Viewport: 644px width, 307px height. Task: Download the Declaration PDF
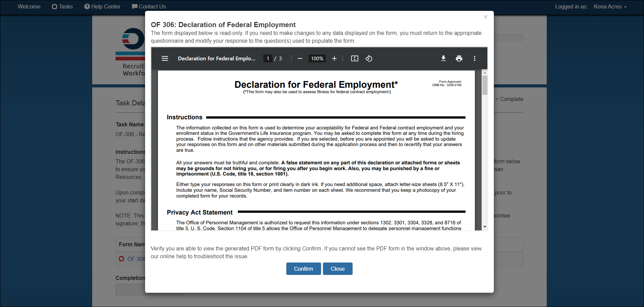(443, 59)
